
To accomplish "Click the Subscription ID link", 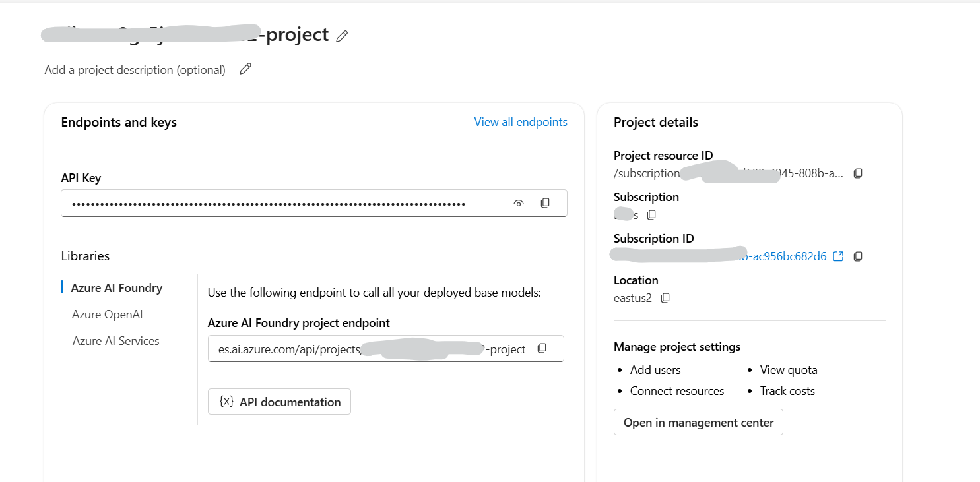I will coord(720,256).
